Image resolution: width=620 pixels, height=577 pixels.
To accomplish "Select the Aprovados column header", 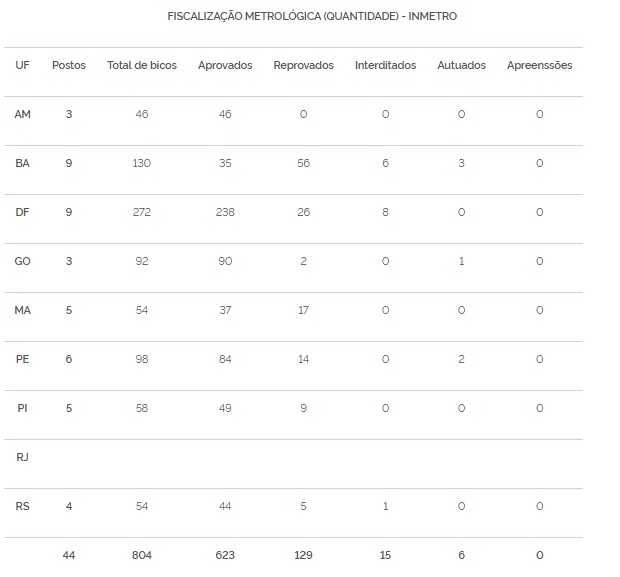I will pyautogui.click(x=225, y=65).
